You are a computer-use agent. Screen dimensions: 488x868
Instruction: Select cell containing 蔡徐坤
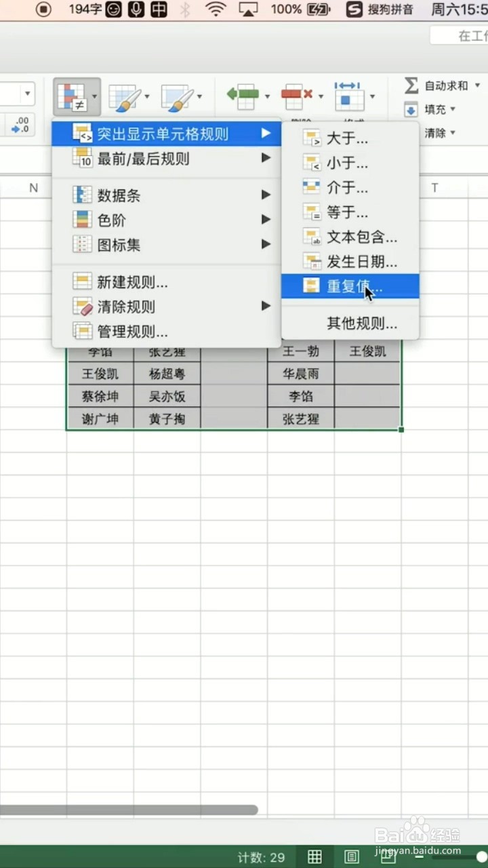(100, 396)
